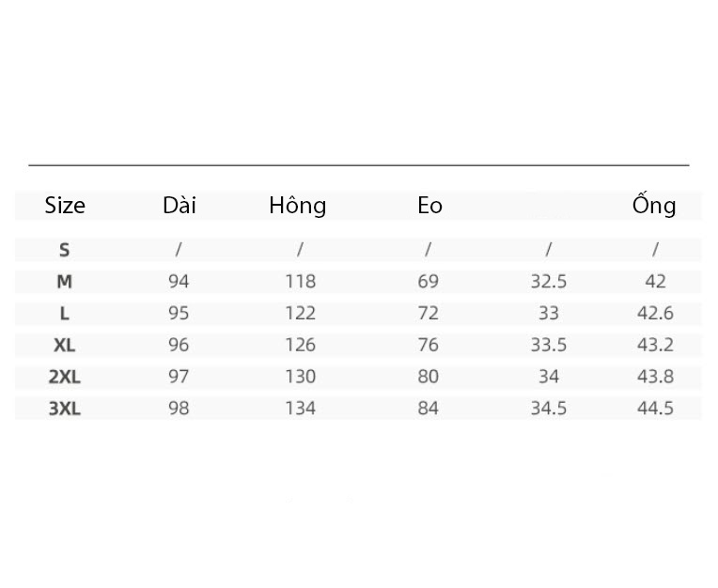Click the 80 waist value for 2XL

[429, 377]
